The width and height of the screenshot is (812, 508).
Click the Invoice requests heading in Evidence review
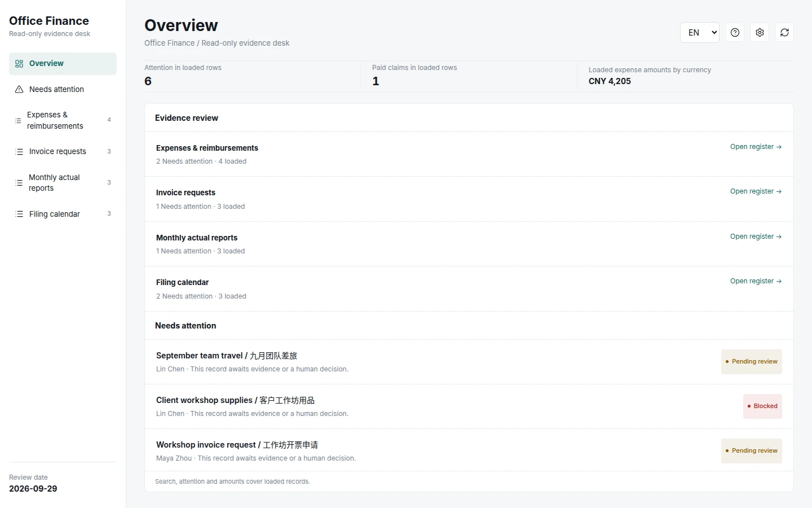[x=186, y=192]
